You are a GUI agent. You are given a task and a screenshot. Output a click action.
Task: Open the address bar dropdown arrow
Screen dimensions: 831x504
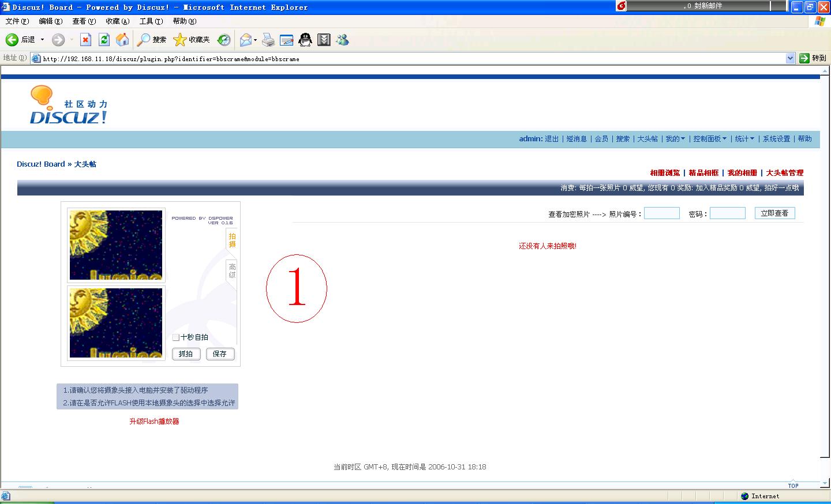790,58
